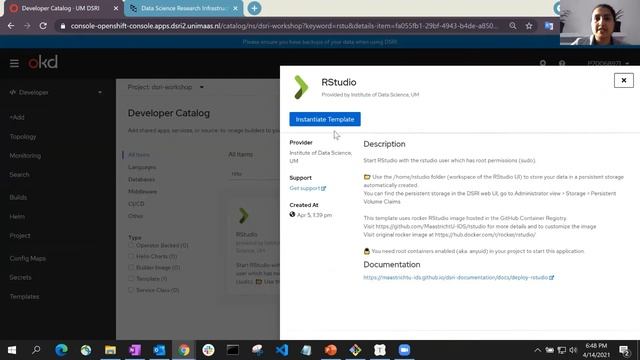Reload the current page

43,26
